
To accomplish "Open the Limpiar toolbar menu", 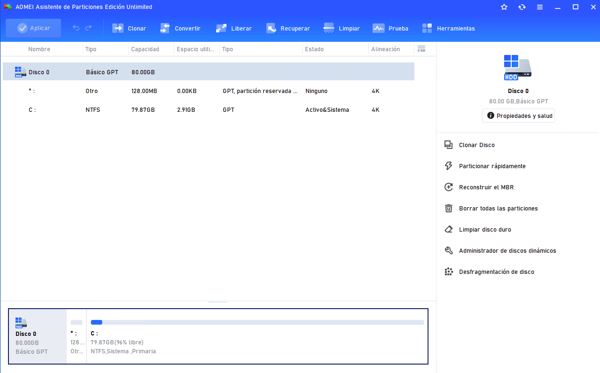I will point(341,28).
